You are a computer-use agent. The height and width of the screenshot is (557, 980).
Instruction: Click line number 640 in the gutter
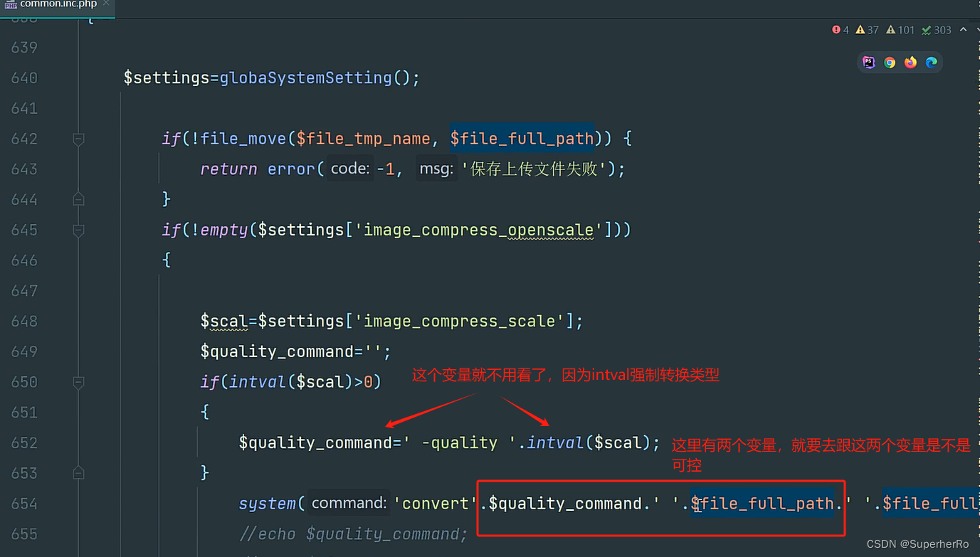coord(24,78)
